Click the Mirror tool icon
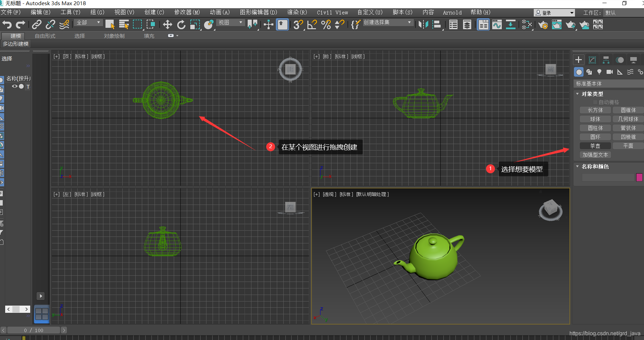 coord(423,25)
